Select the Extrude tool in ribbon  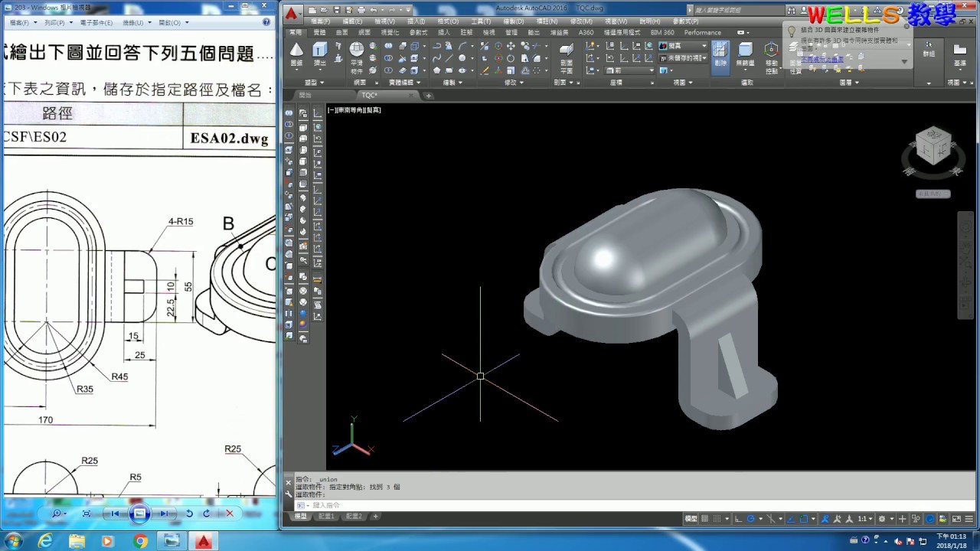pos(320,53)
